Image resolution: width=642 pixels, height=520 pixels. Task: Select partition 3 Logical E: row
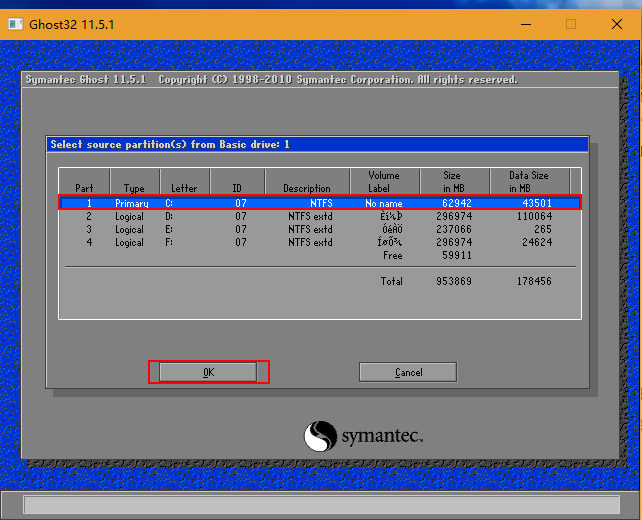pyautogui.click(x=320, y=229)
